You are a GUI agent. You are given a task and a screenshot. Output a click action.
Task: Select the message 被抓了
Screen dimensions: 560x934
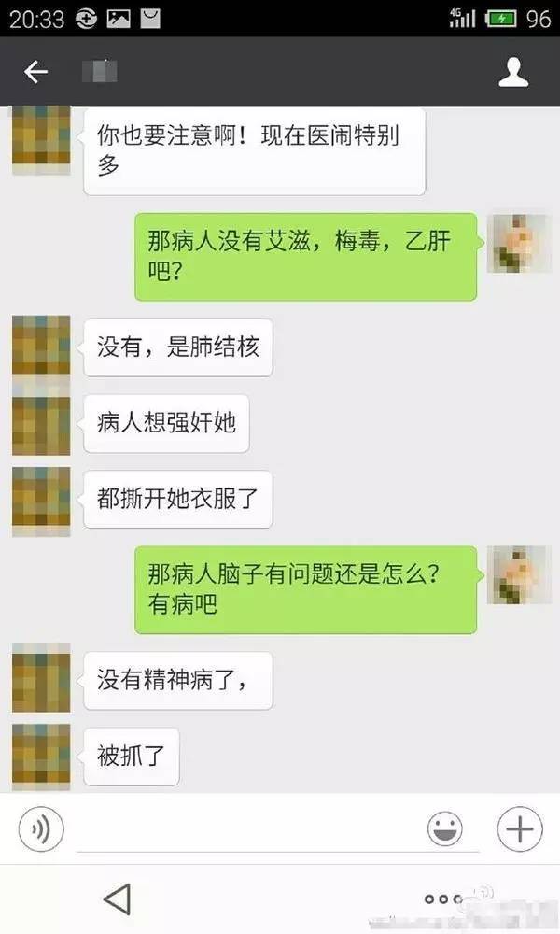click(x=131, y=757)
